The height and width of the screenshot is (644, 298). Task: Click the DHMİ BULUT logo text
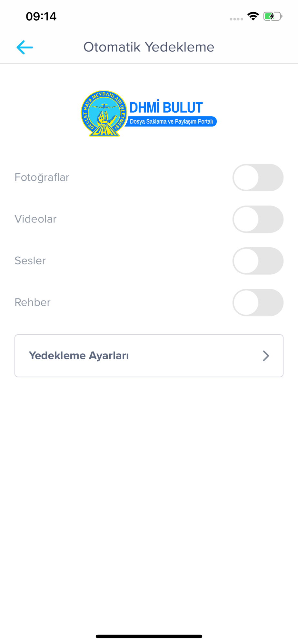tap(166, 108)
